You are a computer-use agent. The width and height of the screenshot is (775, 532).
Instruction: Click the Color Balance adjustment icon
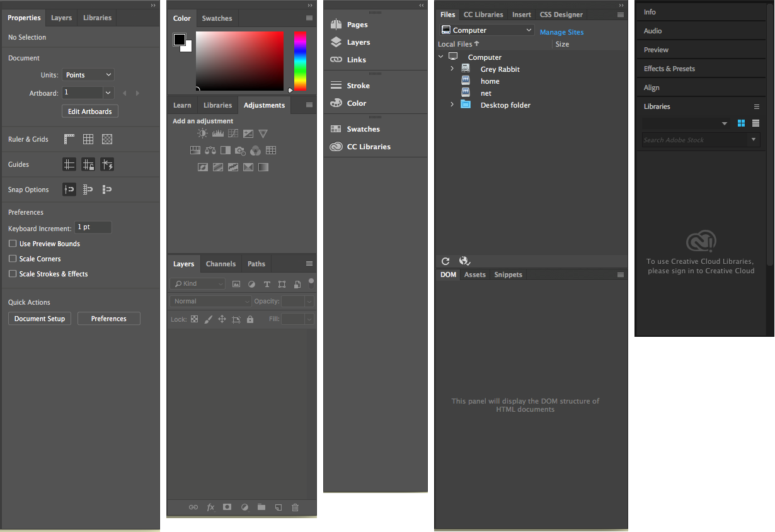pyautogui.click(x=210, y=150)
